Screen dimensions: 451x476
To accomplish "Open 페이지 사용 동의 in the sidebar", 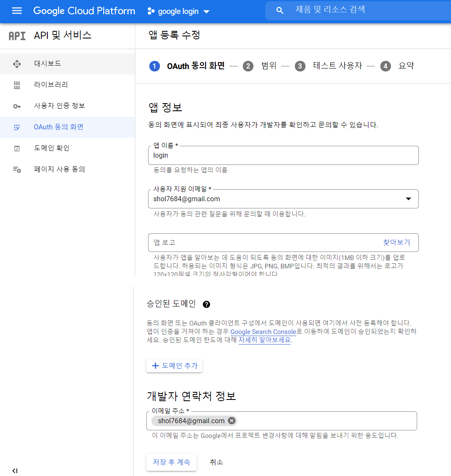I will (x=67, y=169).
